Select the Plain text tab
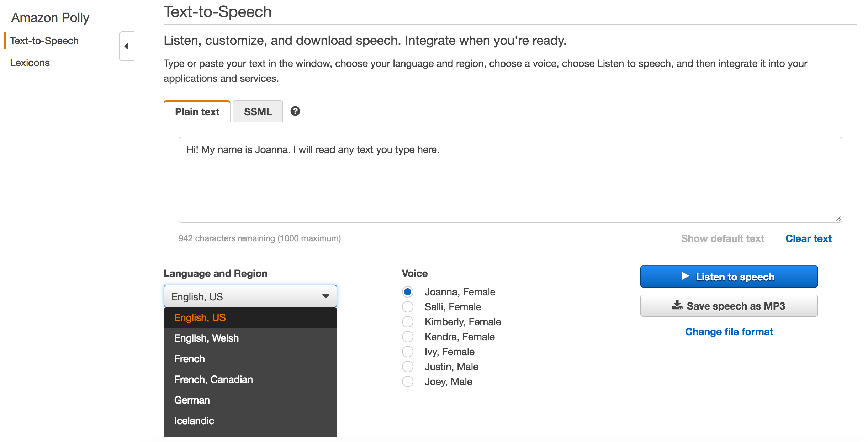Image resolution: width=868 pixels, height=442 pixels. coord(197,112)
